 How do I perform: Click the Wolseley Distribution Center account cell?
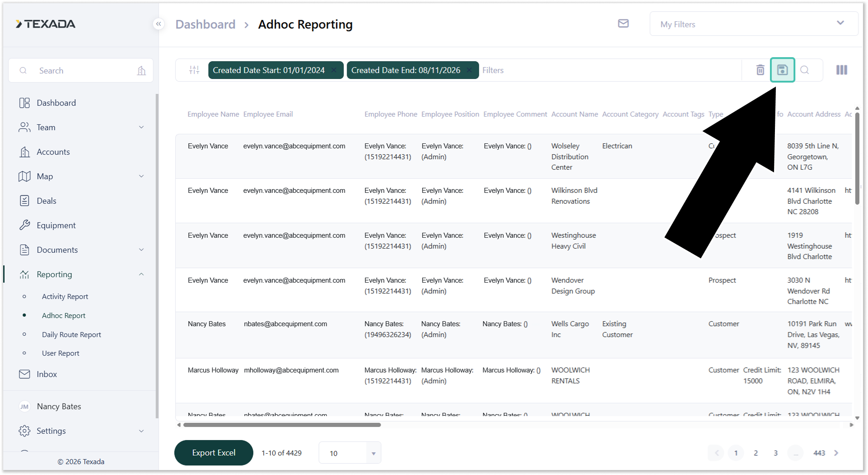coord(570,157)
